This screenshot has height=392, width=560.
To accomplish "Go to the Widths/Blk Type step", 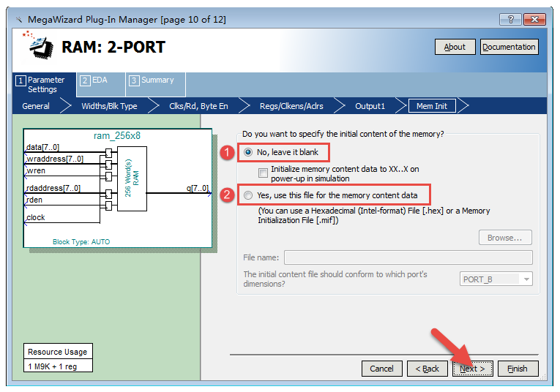I will pyautogui.click(x=109, y=106).
